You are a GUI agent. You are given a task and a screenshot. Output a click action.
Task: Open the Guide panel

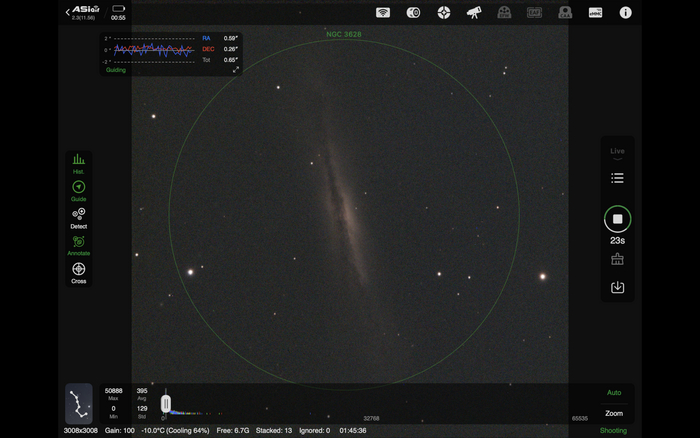point(78,190)
